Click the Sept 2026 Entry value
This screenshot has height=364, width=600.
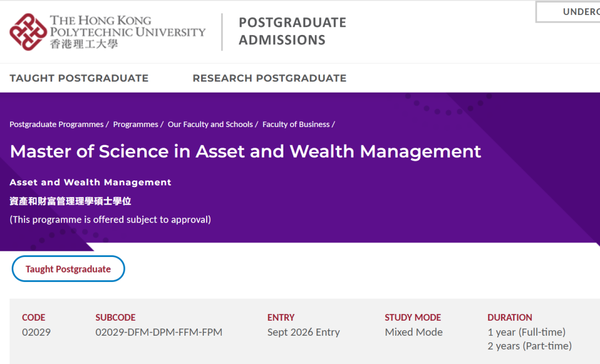303,332
